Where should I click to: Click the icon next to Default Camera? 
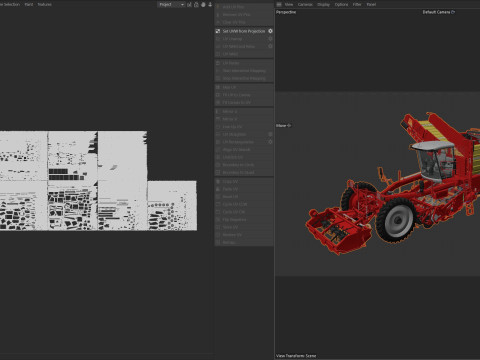pyautogui.click(x=453, y=12)
